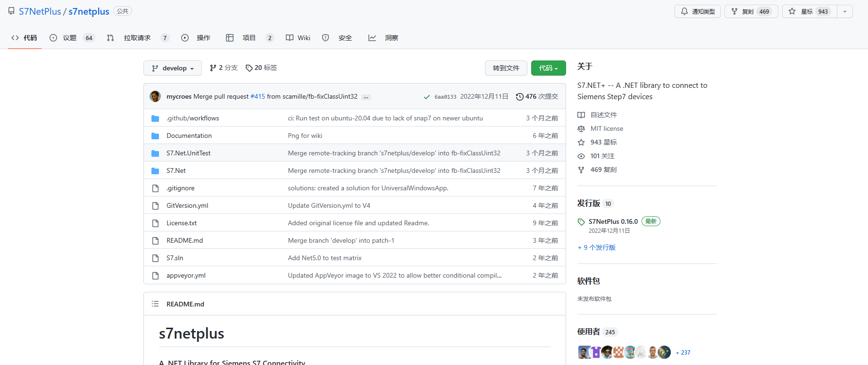
Task: Open the s7netplus repository link
Action: coord(89,11)
